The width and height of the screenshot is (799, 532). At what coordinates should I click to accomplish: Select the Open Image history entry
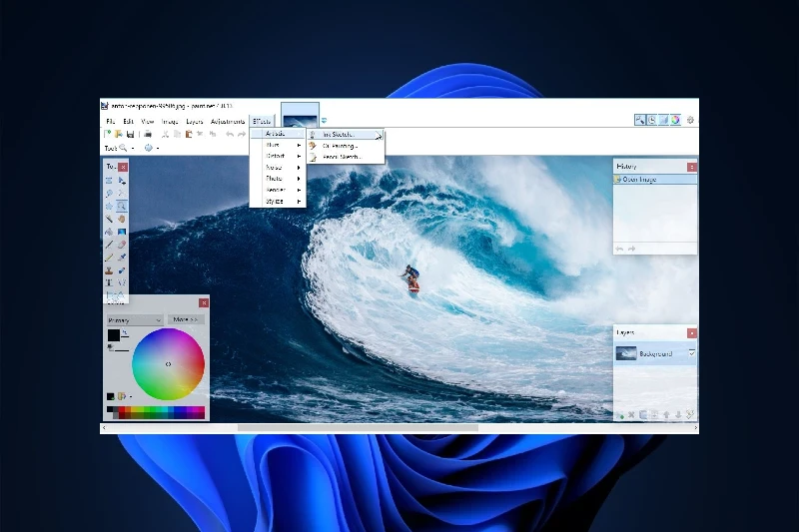tap(655, 180)
